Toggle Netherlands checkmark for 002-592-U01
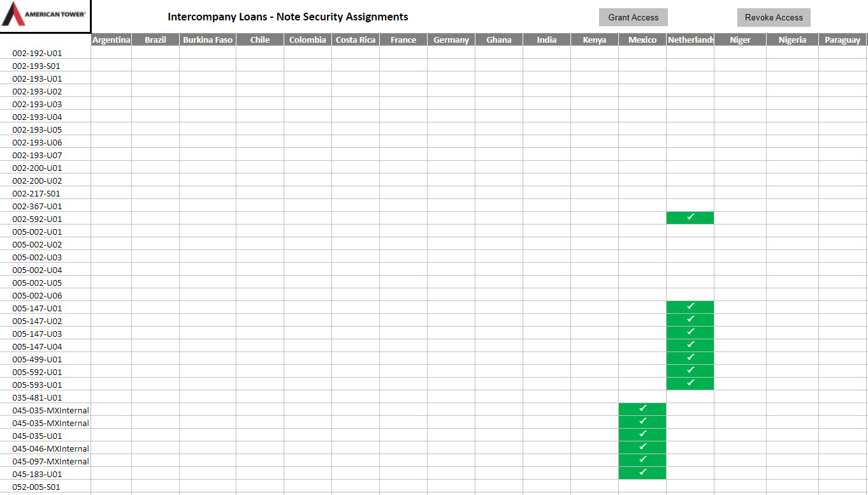Image resolution: width=868 pixels, height=495 pixels. 690,218
